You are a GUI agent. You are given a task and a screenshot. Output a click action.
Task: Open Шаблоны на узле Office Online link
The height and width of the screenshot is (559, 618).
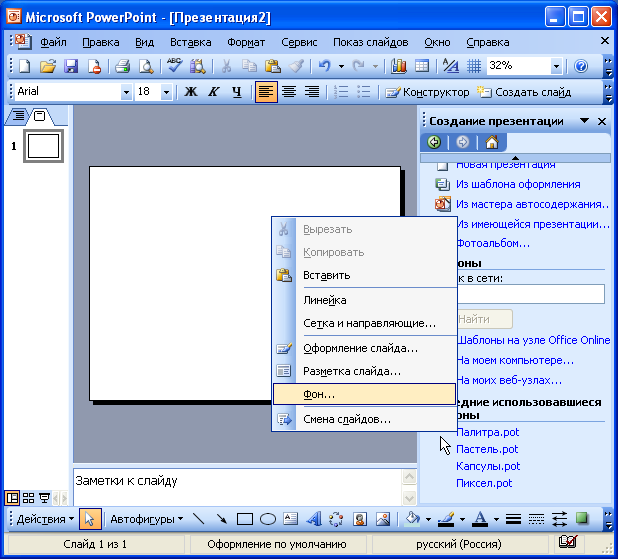pyautogui.click(x=534, y=340)
